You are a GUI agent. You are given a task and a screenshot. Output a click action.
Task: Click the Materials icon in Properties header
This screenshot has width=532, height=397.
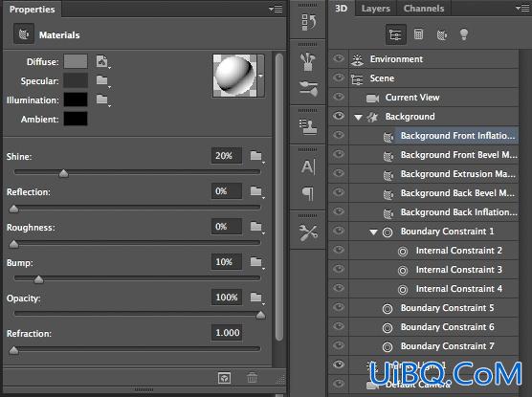pos(24,33)
